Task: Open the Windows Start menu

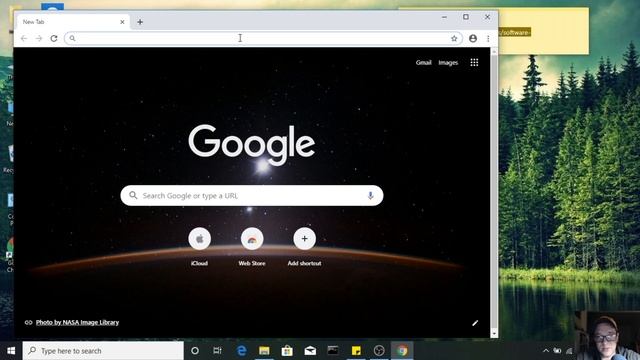Action: pyautogui.click(x=11, y=351)
